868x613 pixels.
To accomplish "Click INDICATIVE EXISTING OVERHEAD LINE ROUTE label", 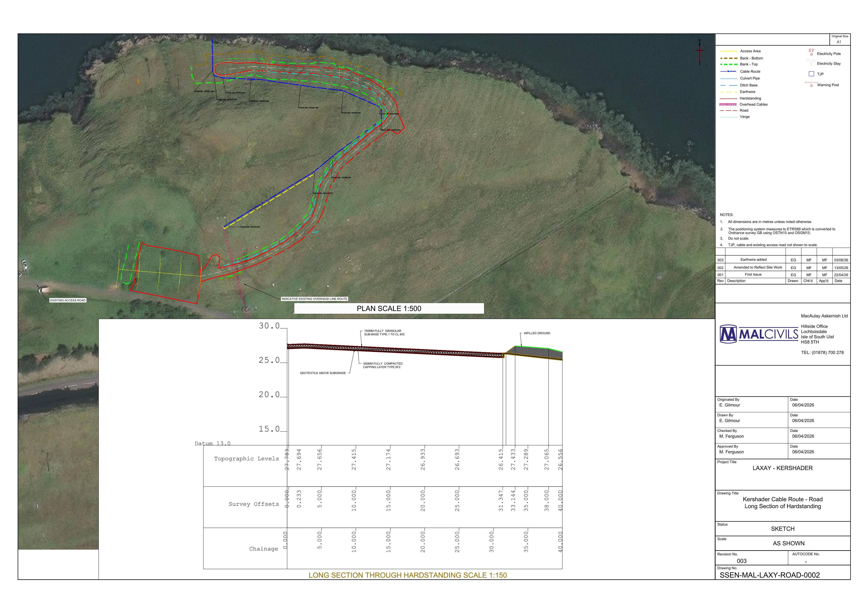I will point(314,299).
